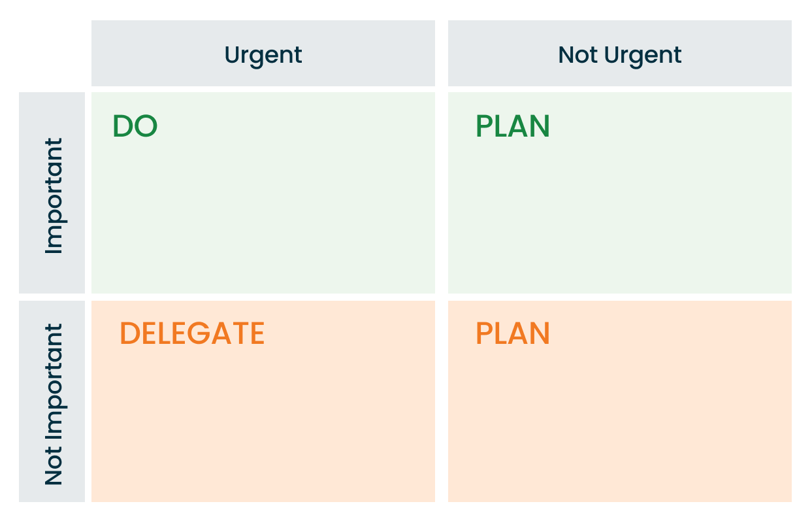Click the green "PLAN" heading

[512, 126]
